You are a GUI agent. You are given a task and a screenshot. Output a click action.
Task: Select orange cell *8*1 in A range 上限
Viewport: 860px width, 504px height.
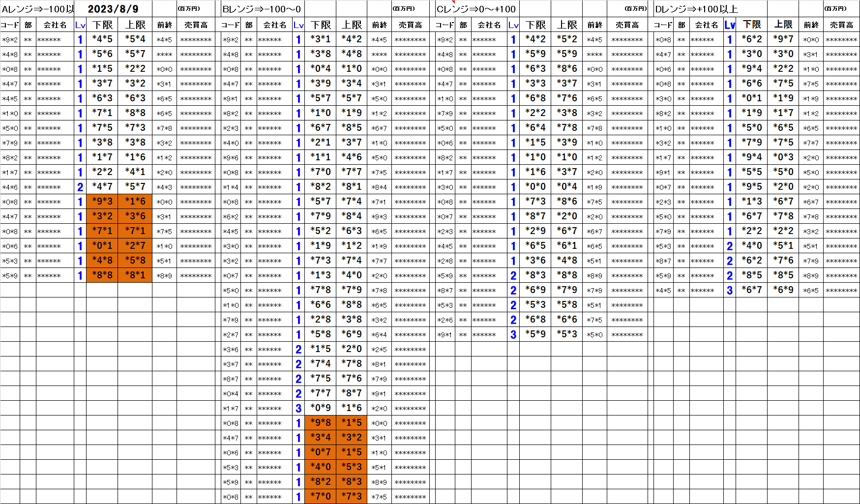click(x=135, y=275)
